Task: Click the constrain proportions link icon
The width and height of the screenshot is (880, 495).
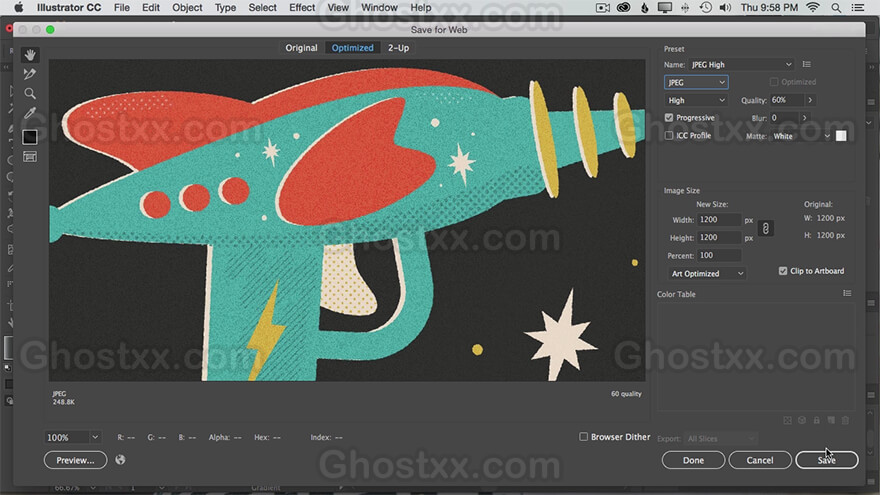Action: click(766, 228)
